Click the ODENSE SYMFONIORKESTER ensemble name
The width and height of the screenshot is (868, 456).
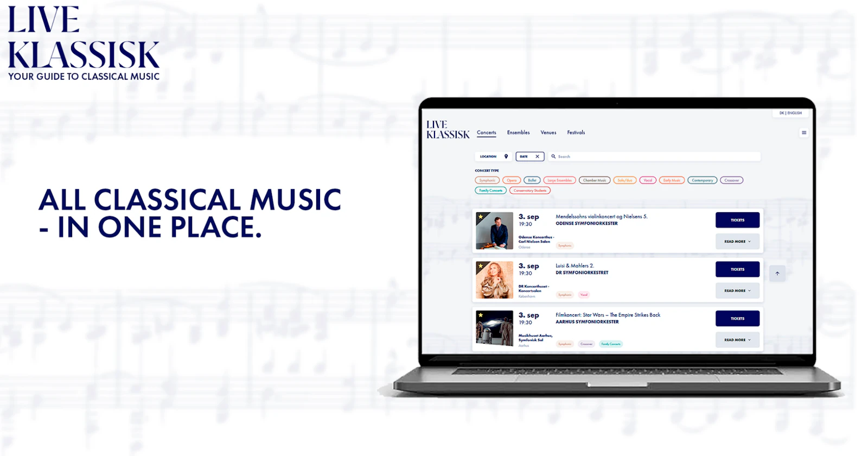coord(586,224)
